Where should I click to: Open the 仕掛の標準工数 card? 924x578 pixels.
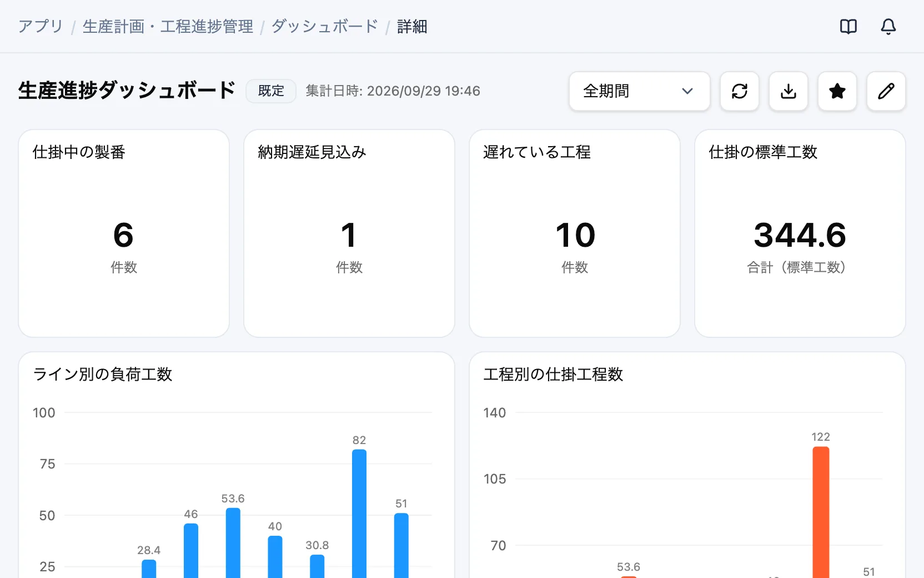[x=800, y=233]
